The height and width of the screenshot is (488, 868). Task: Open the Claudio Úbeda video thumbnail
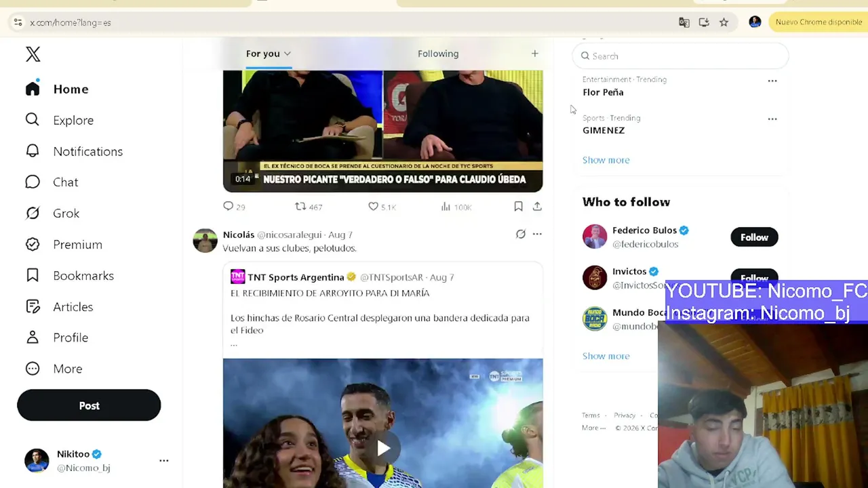click(x=382, y=131)
